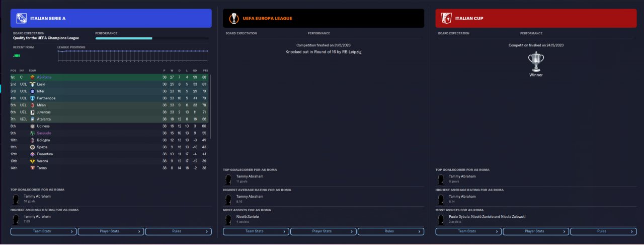The height and width of the screenshot is (245, 644).
Task: Select Udinese team name in table
Action: pos(44,126)
